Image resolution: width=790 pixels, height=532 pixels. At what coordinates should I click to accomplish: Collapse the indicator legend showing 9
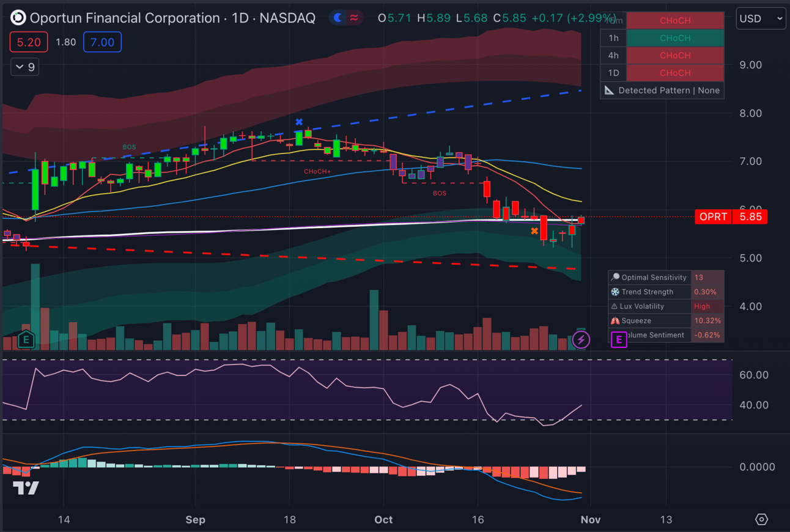click(x=25, y=67)
